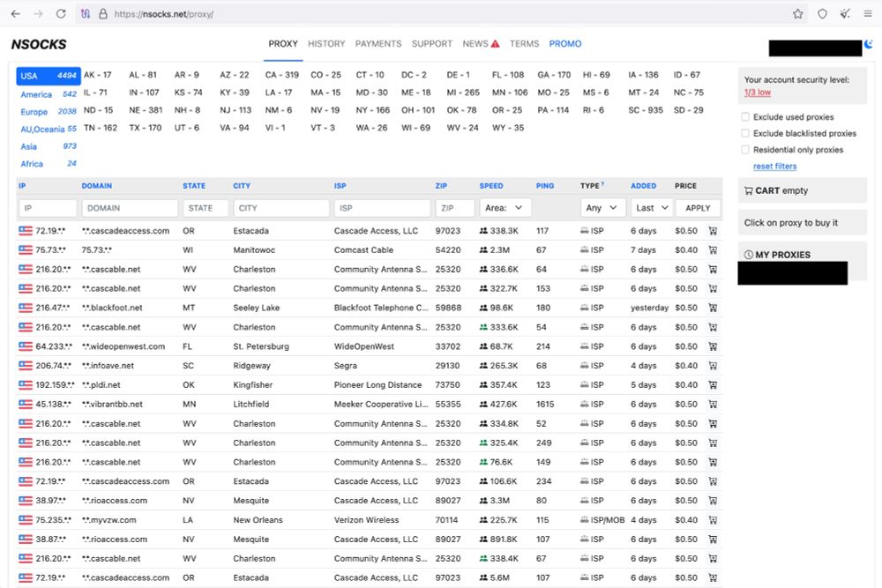The image size is (882, 588).
Task: Click Meeker Cooperative ISP cell
Action: (x=381, y=404)
